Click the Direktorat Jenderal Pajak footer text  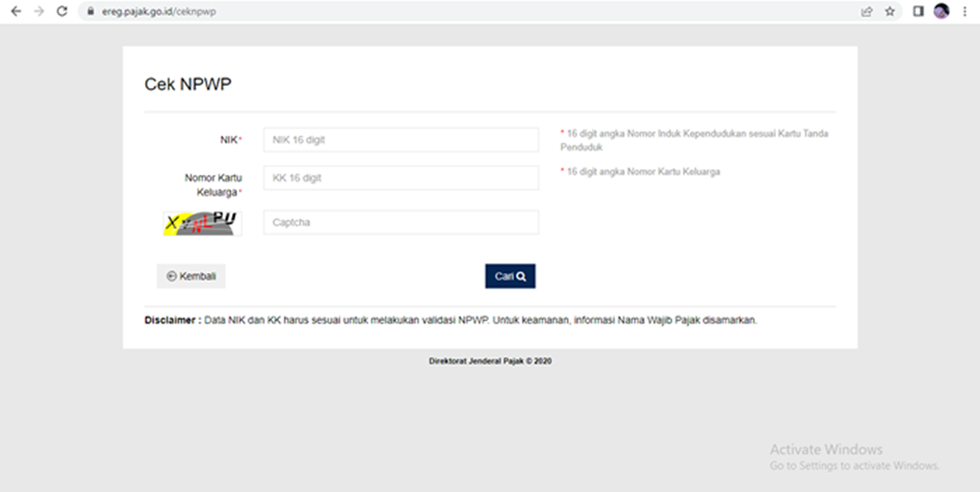[489, 362]
